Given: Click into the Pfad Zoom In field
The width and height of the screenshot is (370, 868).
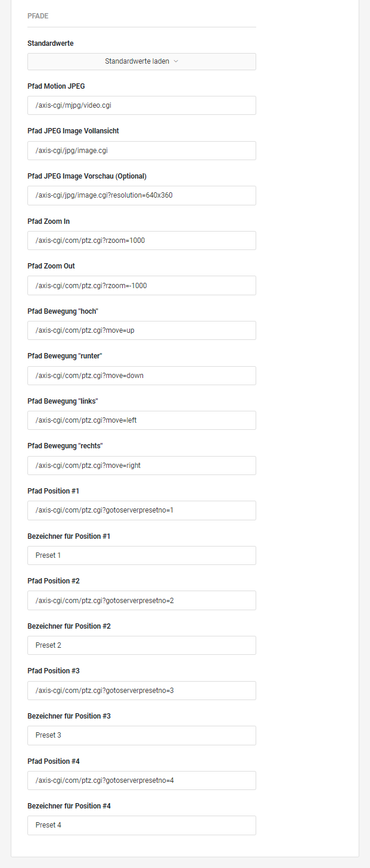Looking at the screenshot, I should point(142,241).
